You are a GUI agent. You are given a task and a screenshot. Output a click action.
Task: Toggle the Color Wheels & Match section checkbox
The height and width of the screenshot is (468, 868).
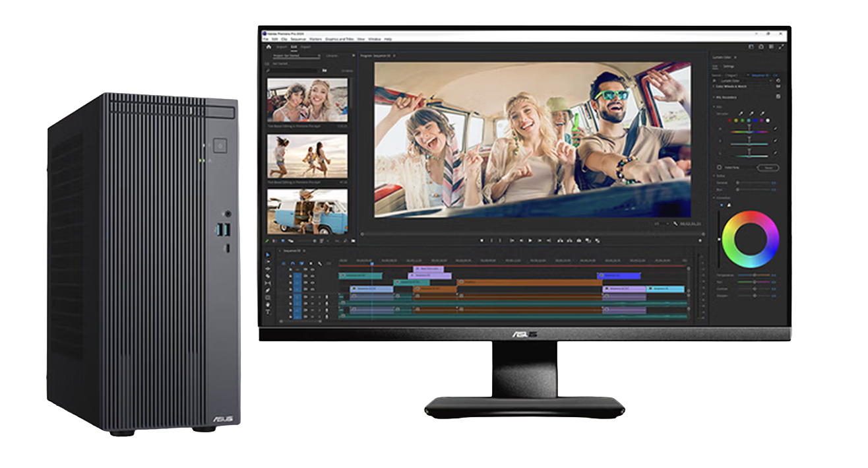[x=778, y=86]
